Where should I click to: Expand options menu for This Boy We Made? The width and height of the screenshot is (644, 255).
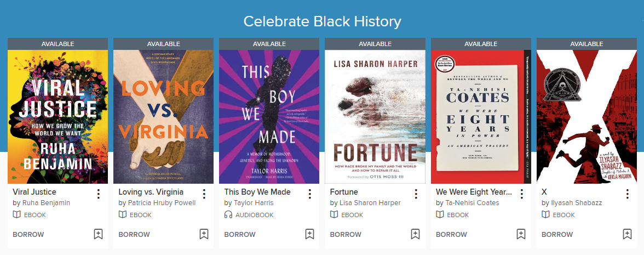[x=309, y=194]
